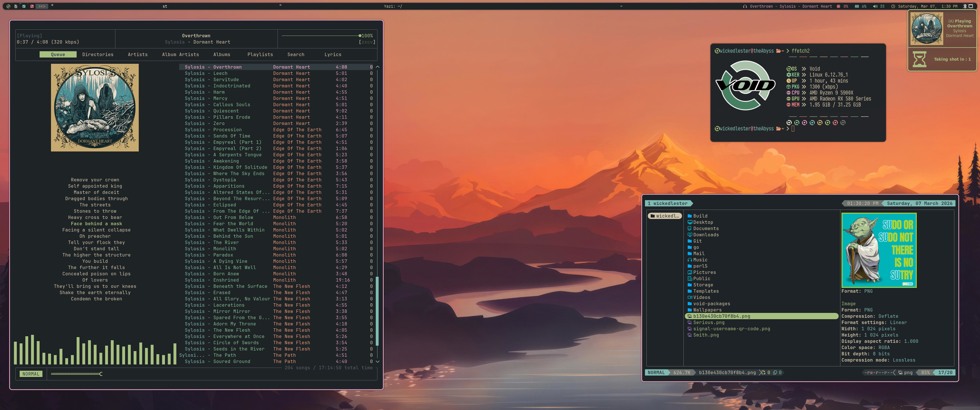
Task: Click the ethernet network icon in tray
Action: (971, 6)
